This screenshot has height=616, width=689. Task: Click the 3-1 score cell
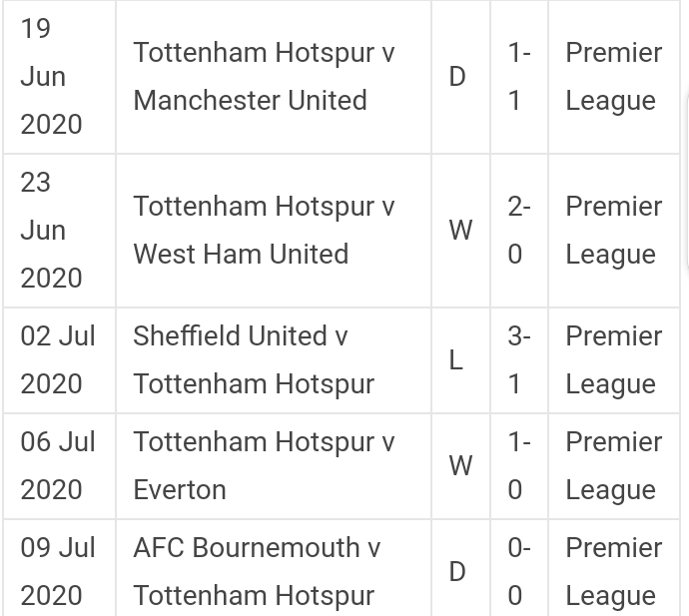pyautogui.click(x=519, y=360)
